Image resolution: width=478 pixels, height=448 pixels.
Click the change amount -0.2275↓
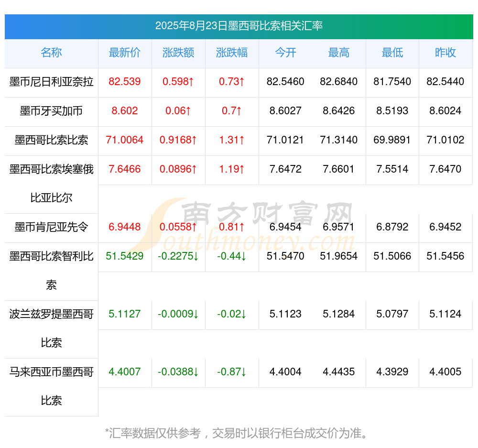178,256
